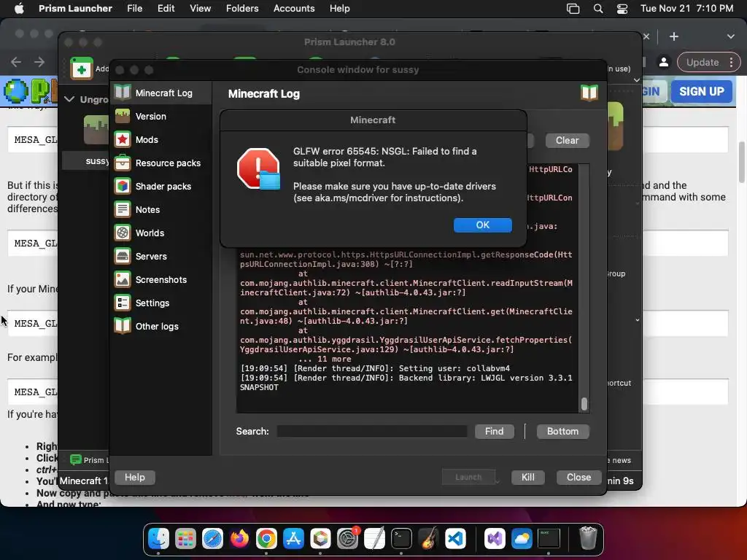Open GarageBand from the dock
Viewport: 747px width, 560px height.
pyautogui.click(x=429, y=539)
